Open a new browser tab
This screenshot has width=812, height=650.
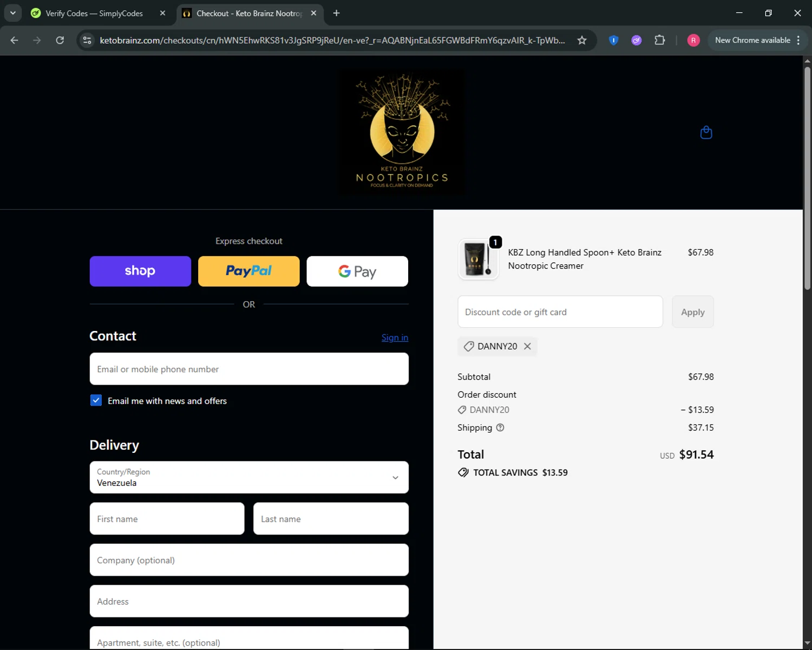click(336, 13)
